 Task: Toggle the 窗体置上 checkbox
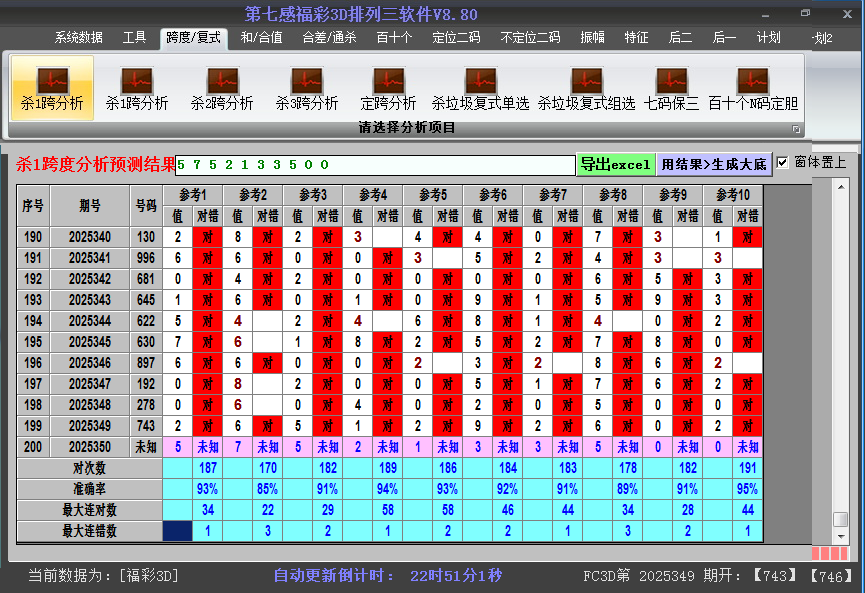783,163
